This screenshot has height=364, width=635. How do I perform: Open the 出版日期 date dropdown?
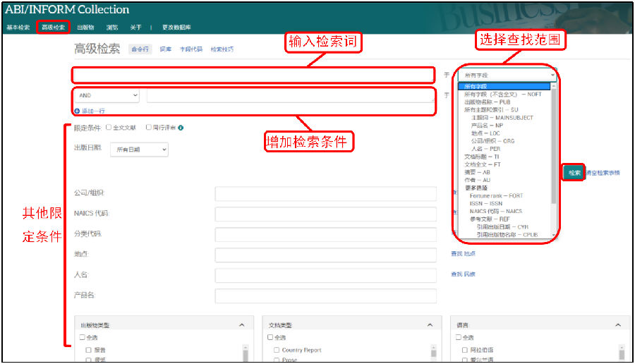[139, 150]
